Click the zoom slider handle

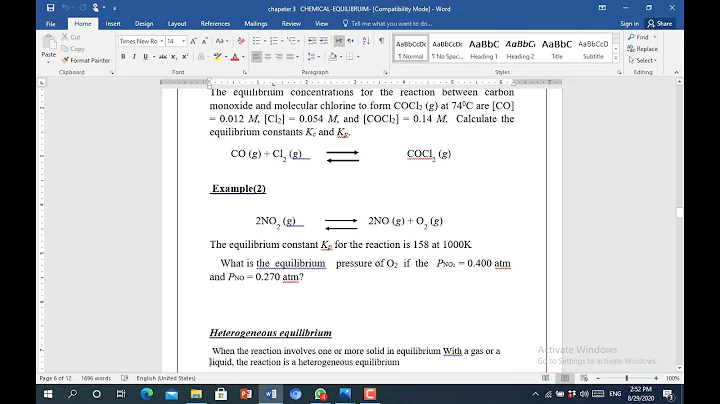(x=626, y=378)
